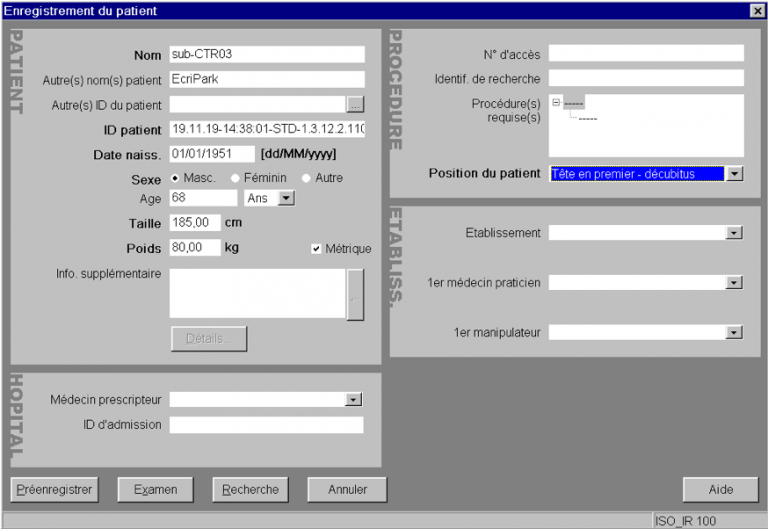Click the Recherche button

[x=250, y=490]
